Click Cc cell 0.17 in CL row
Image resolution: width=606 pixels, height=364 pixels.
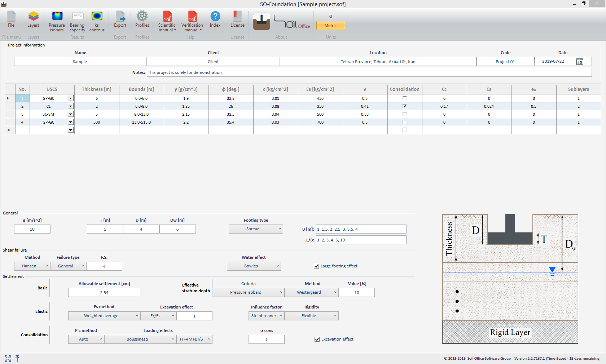(444, 106)
